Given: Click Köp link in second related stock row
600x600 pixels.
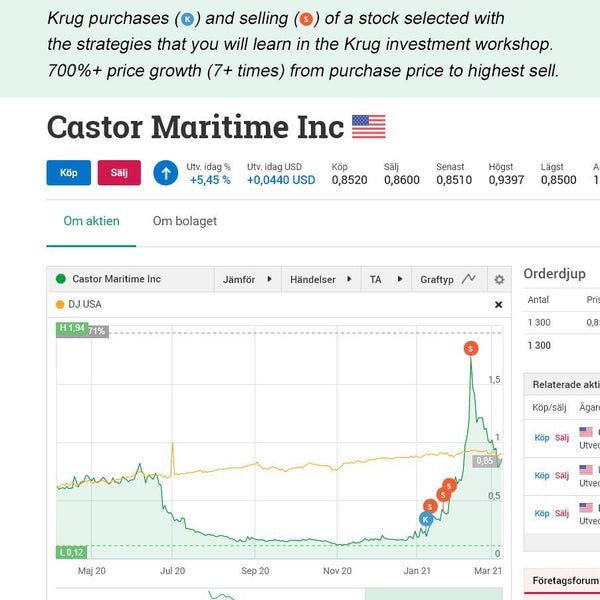Looking at the screenshot, I should [x=542, y=476].
